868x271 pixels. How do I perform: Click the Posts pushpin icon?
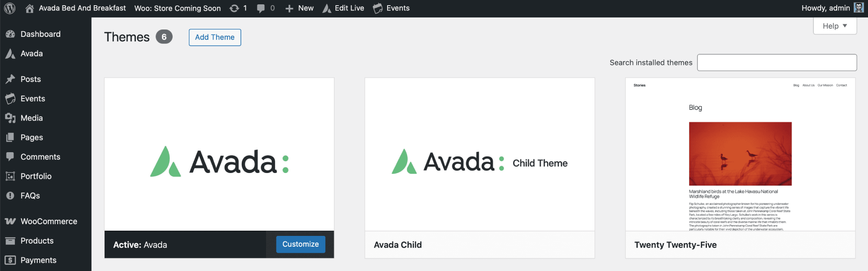click(10, 79)
